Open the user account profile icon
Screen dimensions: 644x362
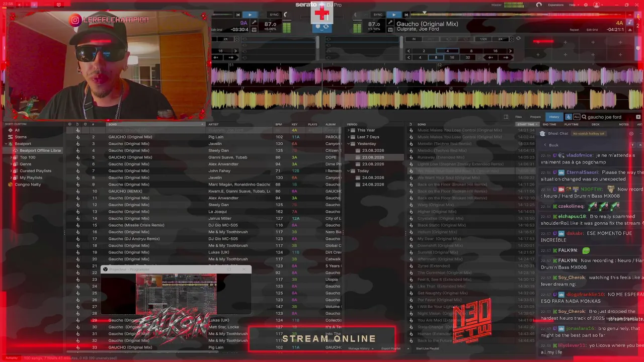click(597, 5)
